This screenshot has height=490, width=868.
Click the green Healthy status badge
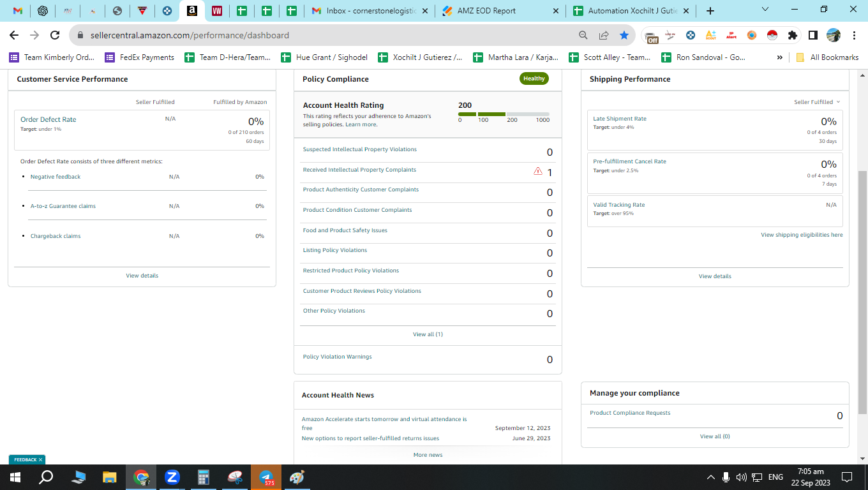pos(534,78)
